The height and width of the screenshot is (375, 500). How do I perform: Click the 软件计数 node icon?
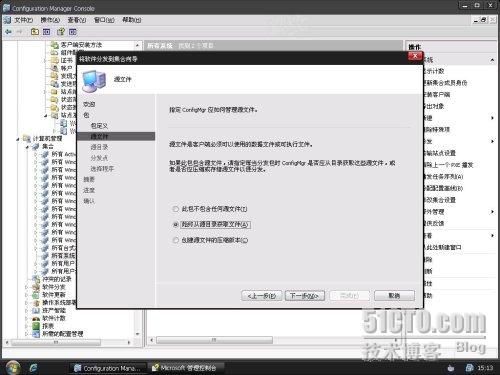tap(36, 318)
